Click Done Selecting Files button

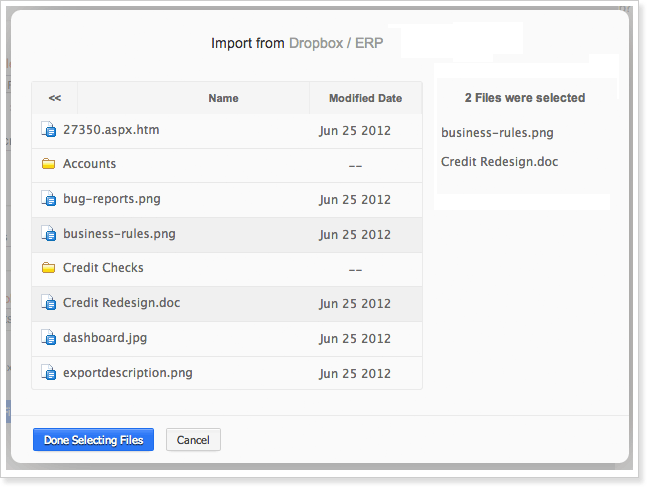pyautogui.click(x=93, y=439)
